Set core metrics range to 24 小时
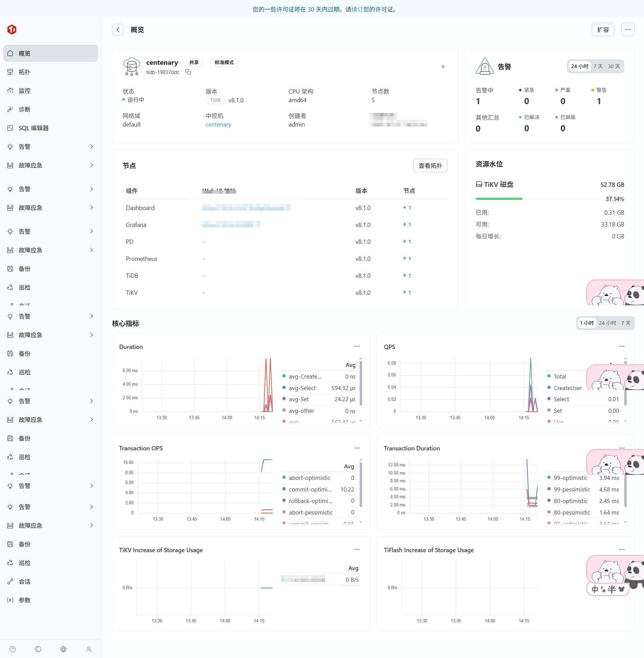 pyautogui.click(x=607, y=323)
